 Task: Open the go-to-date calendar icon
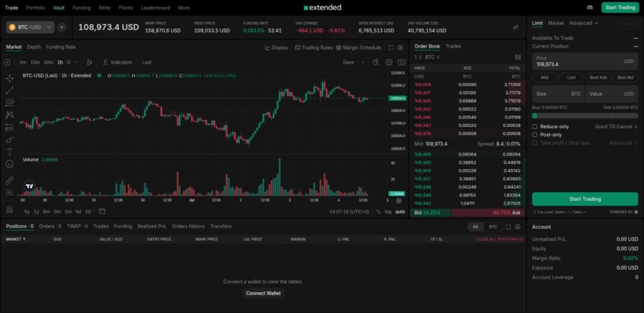(x=102, y=212)
